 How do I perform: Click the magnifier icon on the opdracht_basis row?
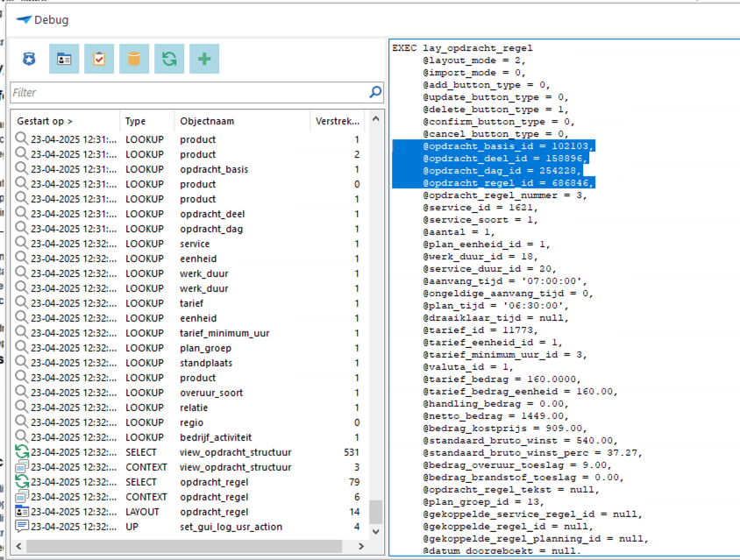coord(22,168)
